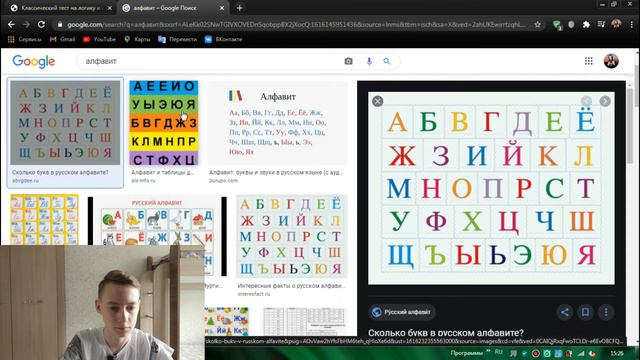
Task: Open a new browser tab
Action: [x=240, y=8]
